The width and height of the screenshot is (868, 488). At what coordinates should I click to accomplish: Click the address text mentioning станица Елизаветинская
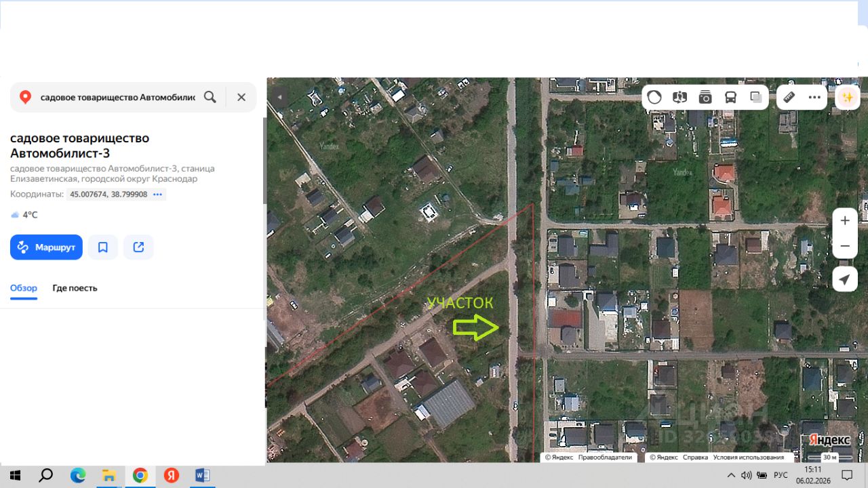113,174
